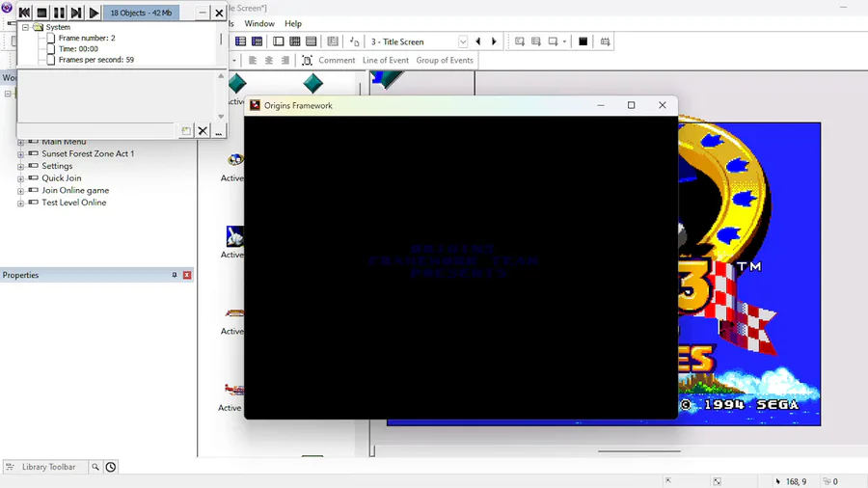Click the horizontal lines list toolbar icon
The image size is (868, 488).
312,41
